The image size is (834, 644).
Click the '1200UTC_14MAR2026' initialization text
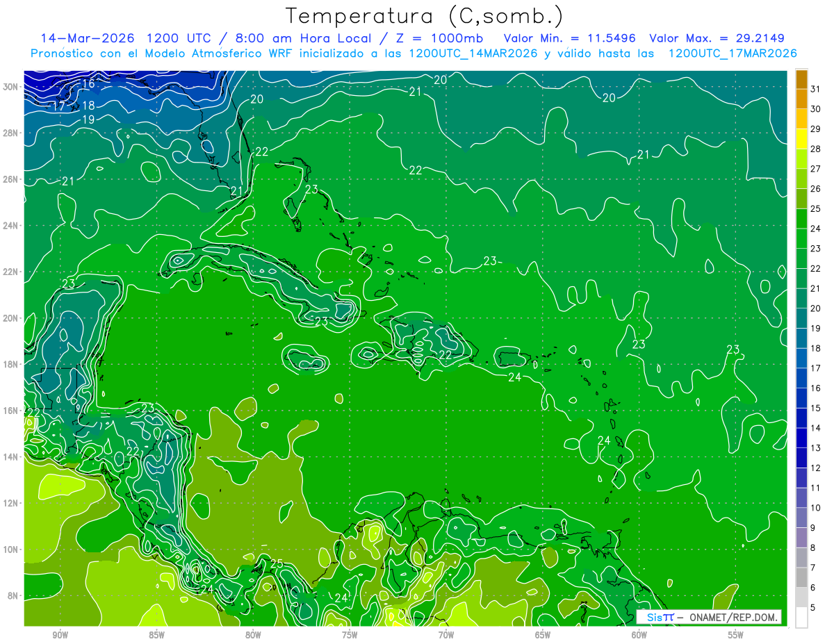coord(473,53)
